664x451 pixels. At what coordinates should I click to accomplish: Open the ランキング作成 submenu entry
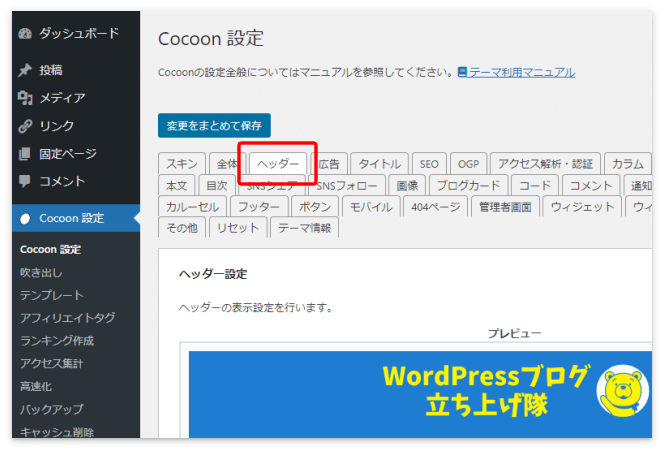pyautogui.click(x=57, y=340)
